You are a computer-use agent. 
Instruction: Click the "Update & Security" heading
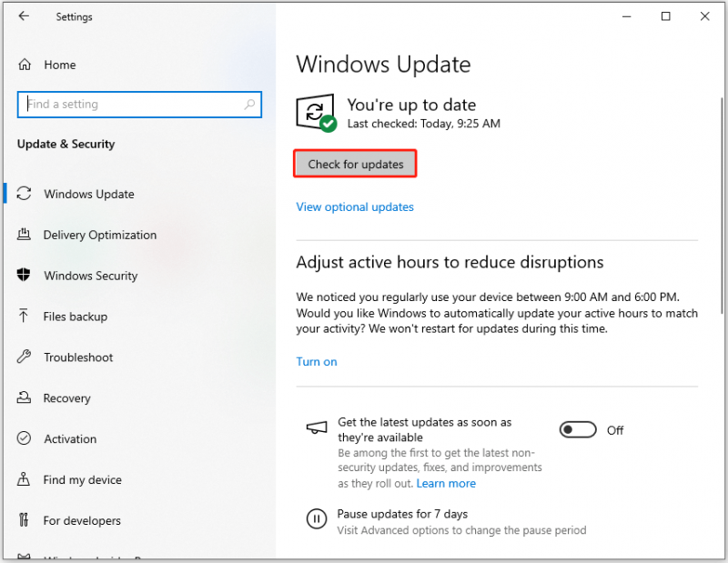(66, 144)
